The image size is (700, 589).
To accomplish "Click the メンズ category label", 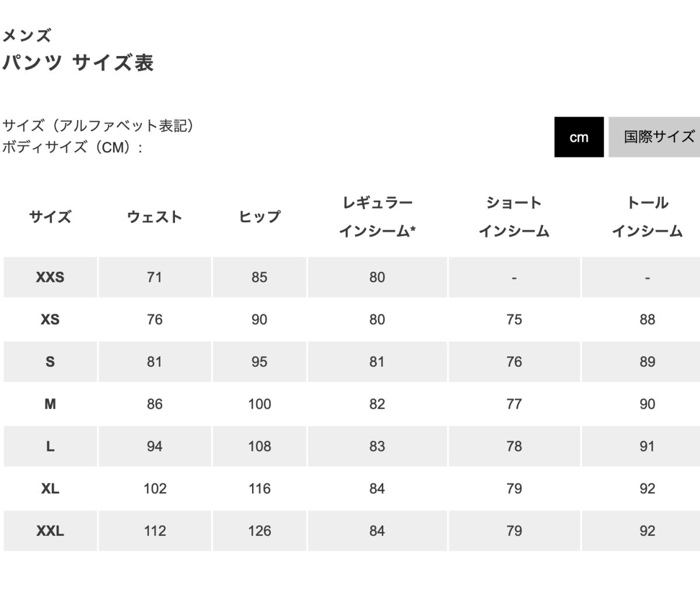I will (27, 36).
